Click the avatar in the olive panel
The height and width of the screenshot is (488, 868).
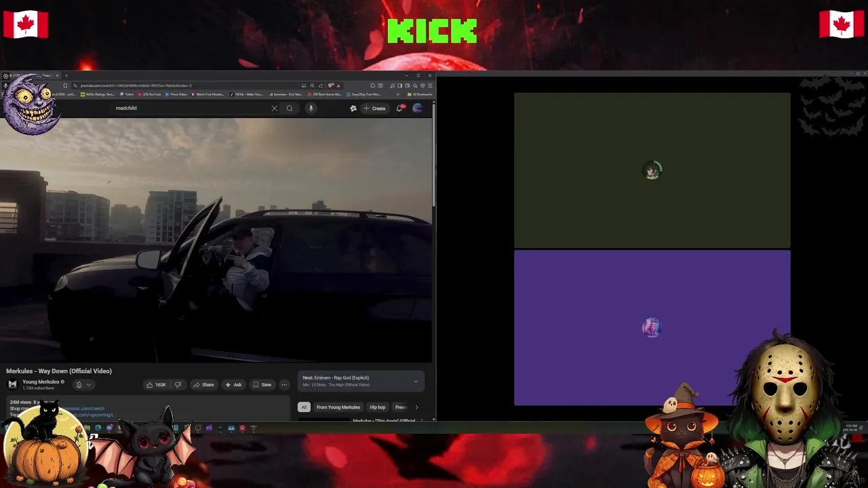click(652, 171)
